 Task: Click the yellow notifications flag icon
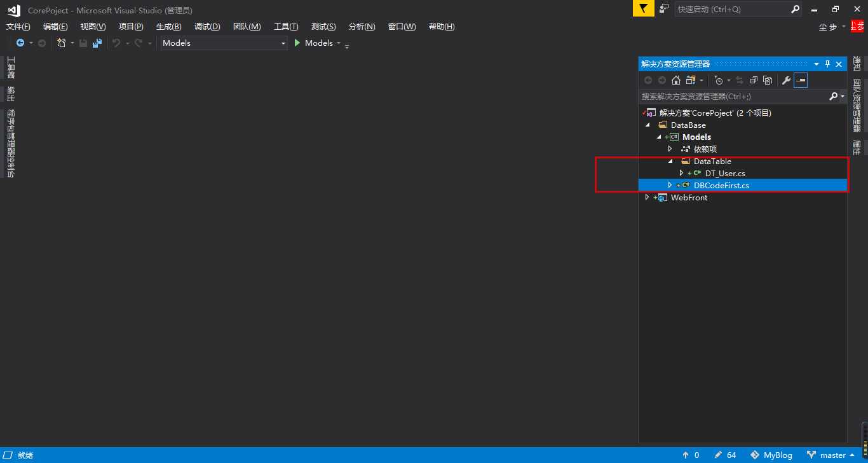[643, 8]
